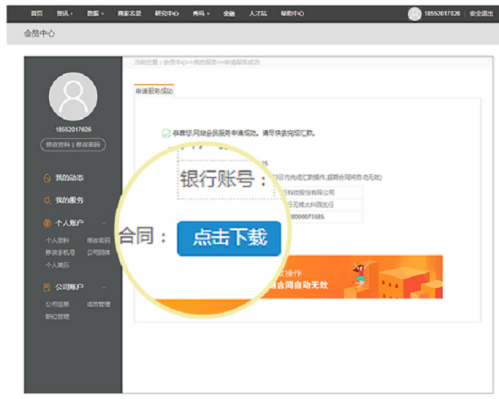
Task: Click the green success check icon
Action: (166, 133)
